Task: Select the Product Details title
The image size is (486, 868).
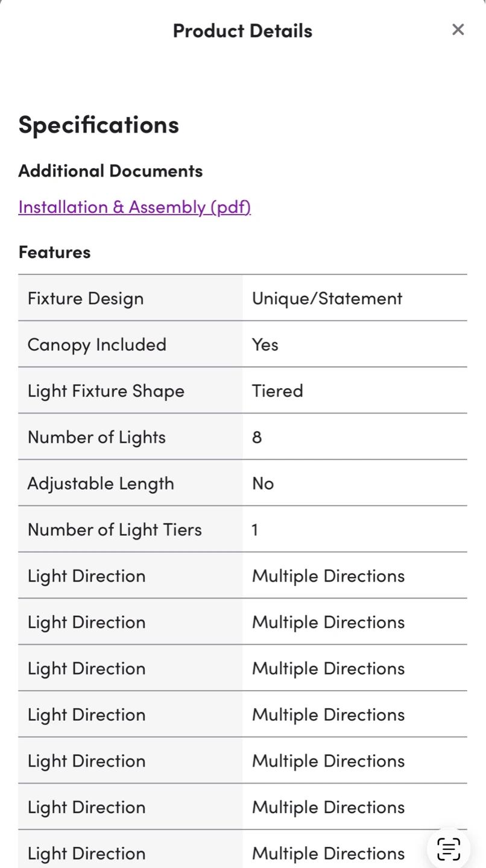Action: (242, 30)
